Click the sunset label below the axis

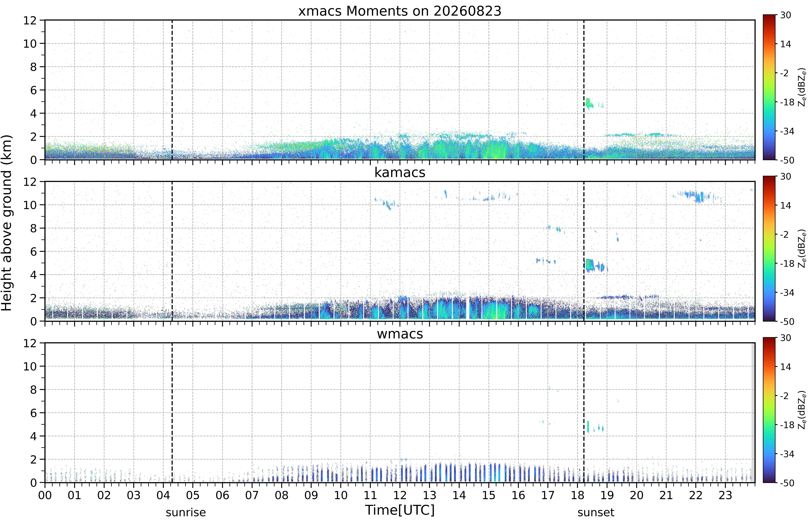[x=596, y=512]
